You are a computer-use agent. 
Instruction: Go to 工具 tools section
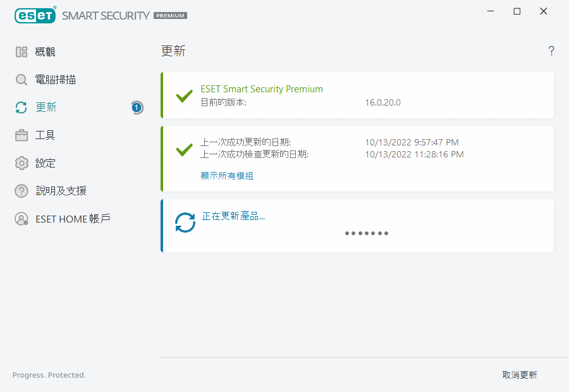coord(46,135)
